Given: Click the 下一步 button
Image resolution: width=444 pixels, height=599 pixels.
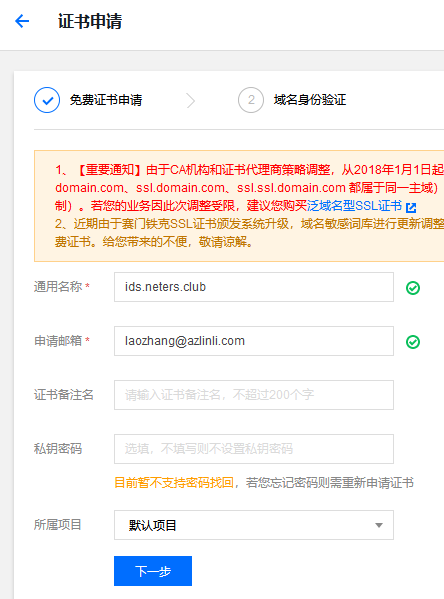Looking at the screenshot, I should 153,571.
